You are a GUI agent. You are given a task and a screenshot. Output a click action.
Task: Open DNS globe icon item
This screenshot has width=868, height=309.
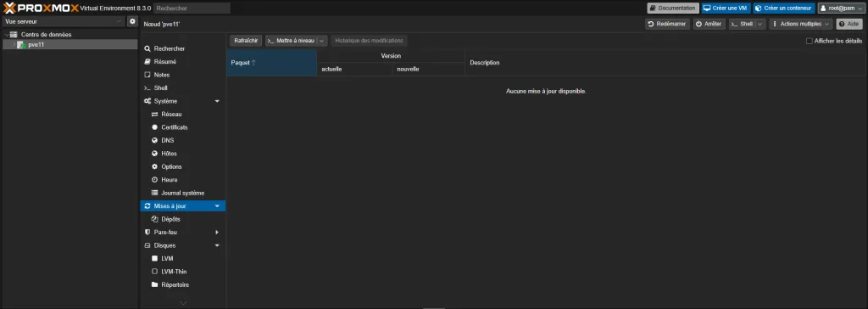pos(155,140)
